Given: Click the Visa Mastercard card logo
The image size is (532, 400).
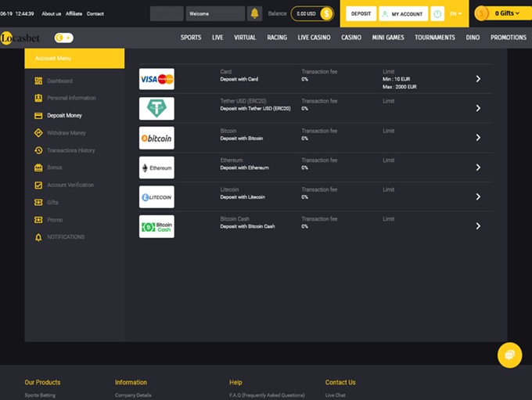Looking at the screenshot, I should (156, 79).
